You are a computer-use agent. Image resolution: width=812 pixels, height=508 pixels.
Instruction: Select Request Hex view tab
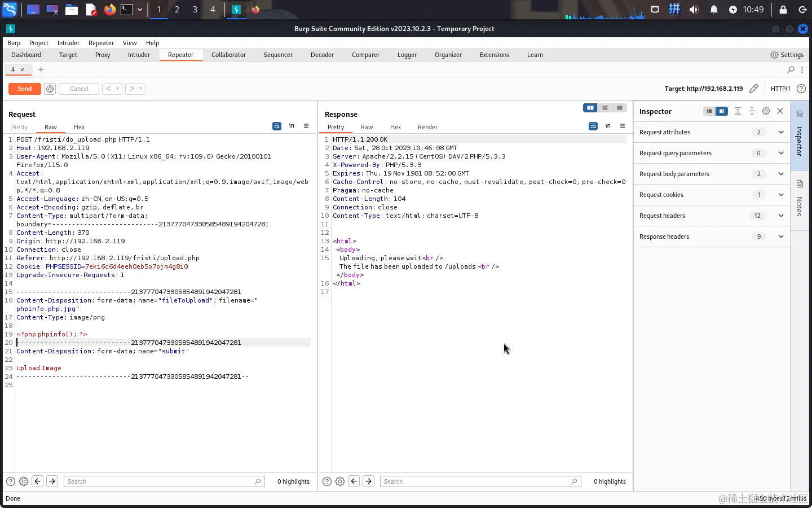pos(79,127)
